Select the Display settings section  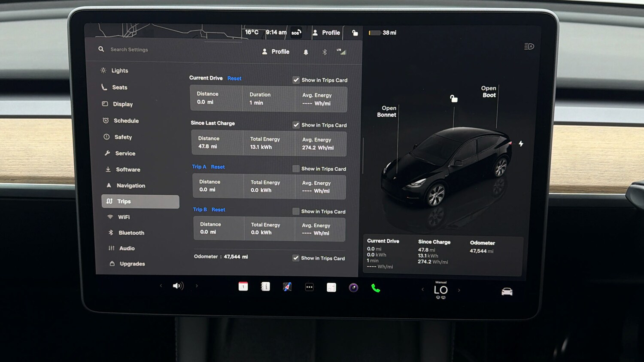coord(123,104)
